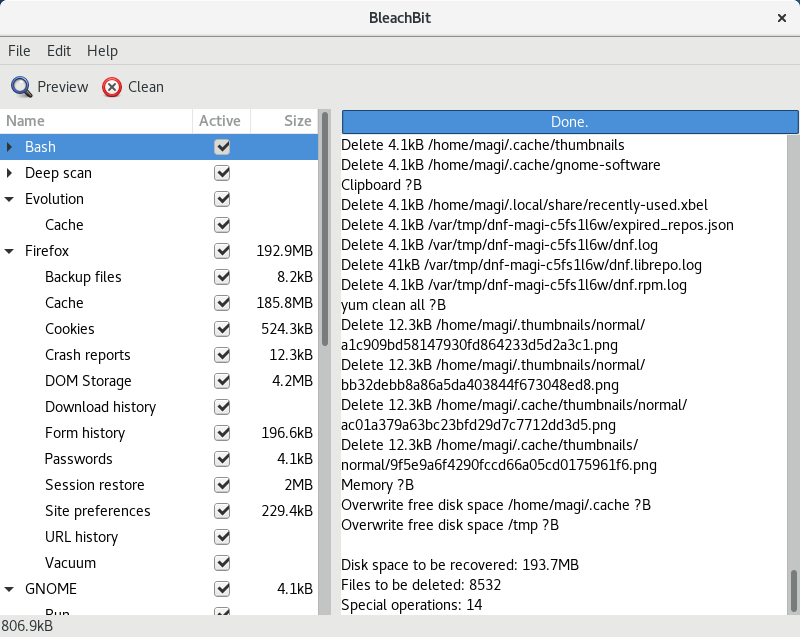Viewport: 800px width, 637px height.
Task: Uncheck Download history checkbox
Action: point(222,407)
